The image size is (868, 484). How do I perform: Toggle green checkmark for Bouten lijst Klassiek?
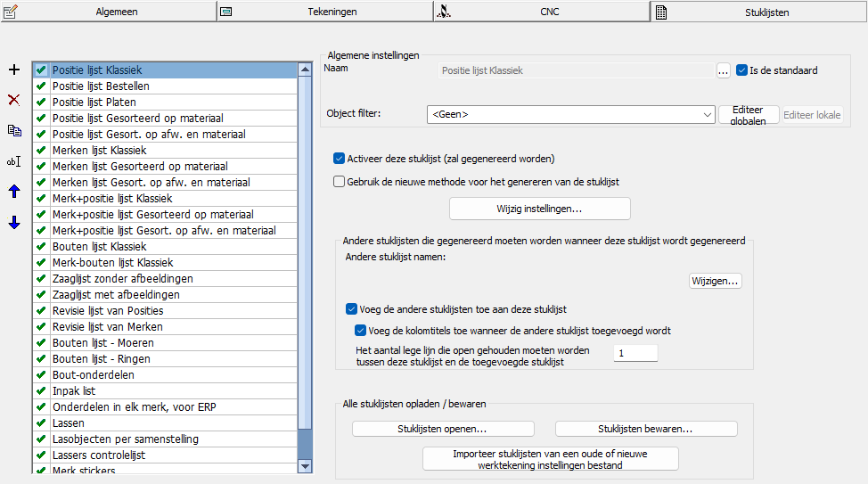point(40,247)
